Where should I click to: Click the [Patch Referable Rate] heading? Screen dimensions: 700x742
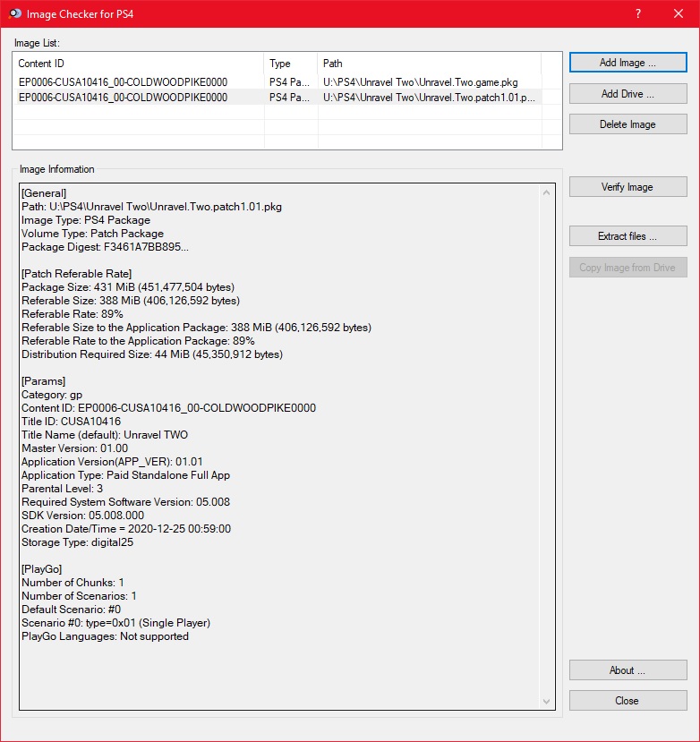77,274
